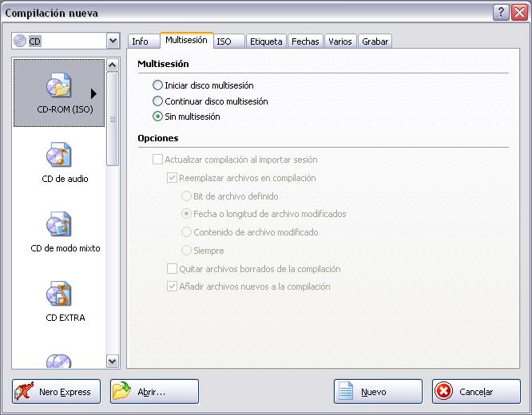Go to the Fechas tab
This screenshot has height=415, width=532.
[305, 41]
